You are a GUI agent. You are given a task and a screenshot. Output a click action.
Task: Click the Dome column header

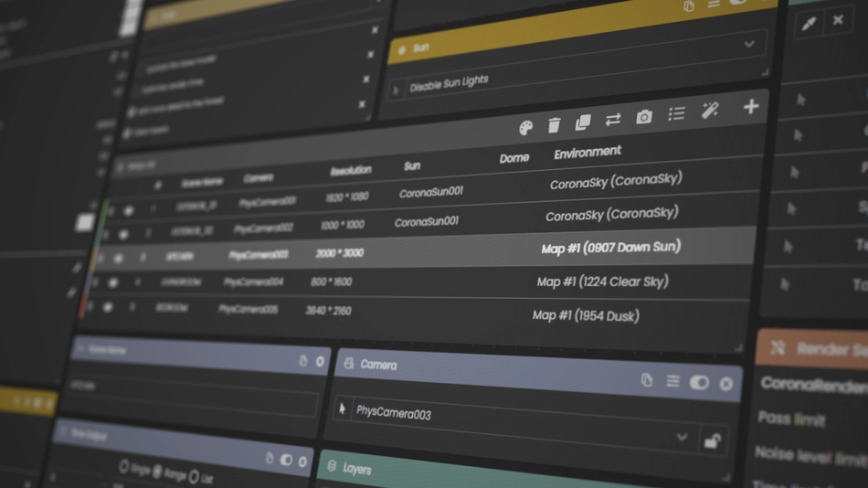(x=514, y=158)
